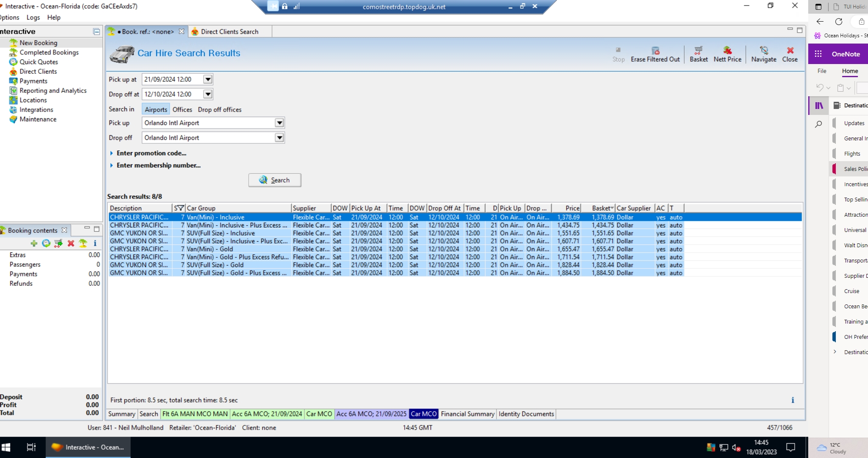The height and width of the screenshot is (458, 868).
Task: Click green plus in Booking contents
Action: tap(34, 243)
